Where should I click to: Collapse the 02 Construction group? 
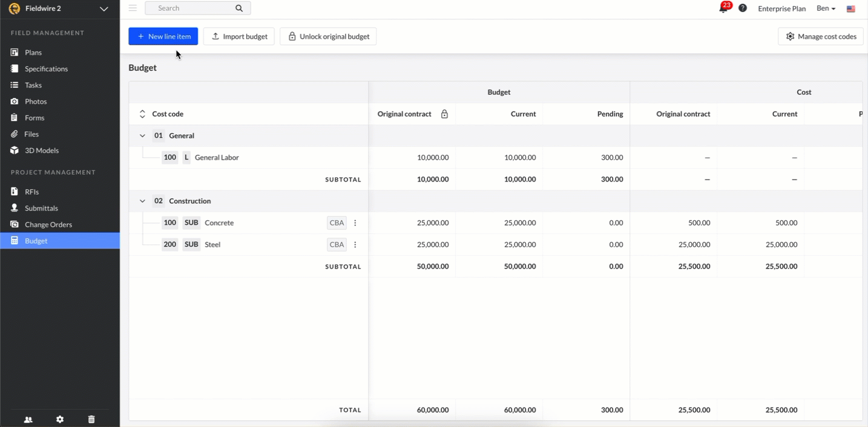pyautogui.click(x=142, y=201)
